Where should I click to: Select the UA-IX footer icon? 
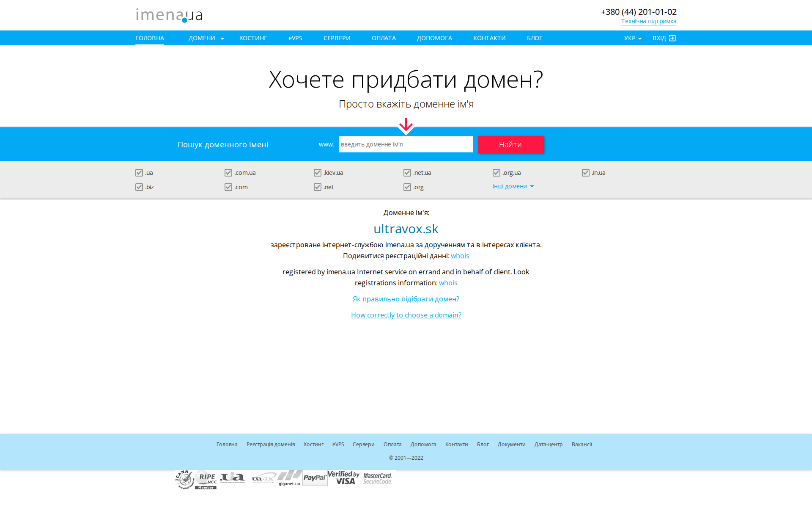(x=262, y=478)
